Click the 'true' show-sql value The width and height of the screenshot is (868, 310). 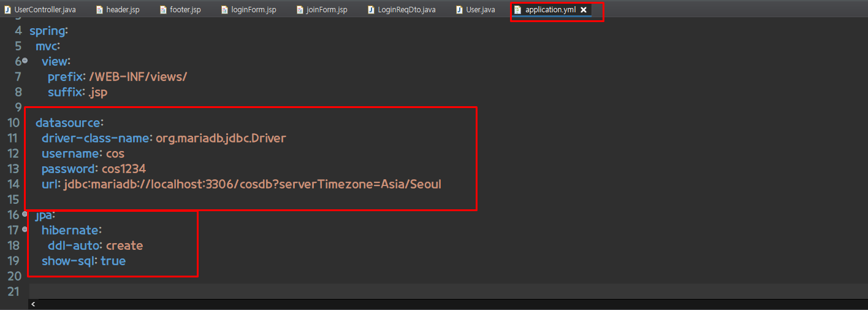tap(113, 261)
